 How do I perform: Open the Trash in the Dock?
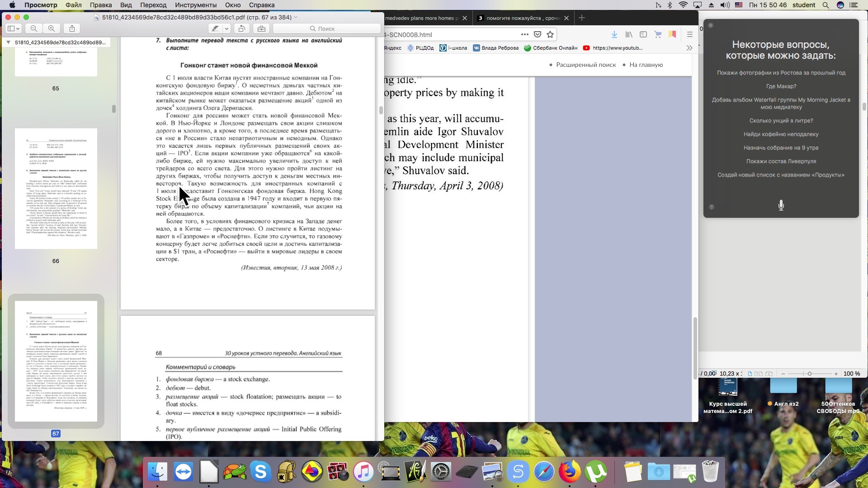710,472
